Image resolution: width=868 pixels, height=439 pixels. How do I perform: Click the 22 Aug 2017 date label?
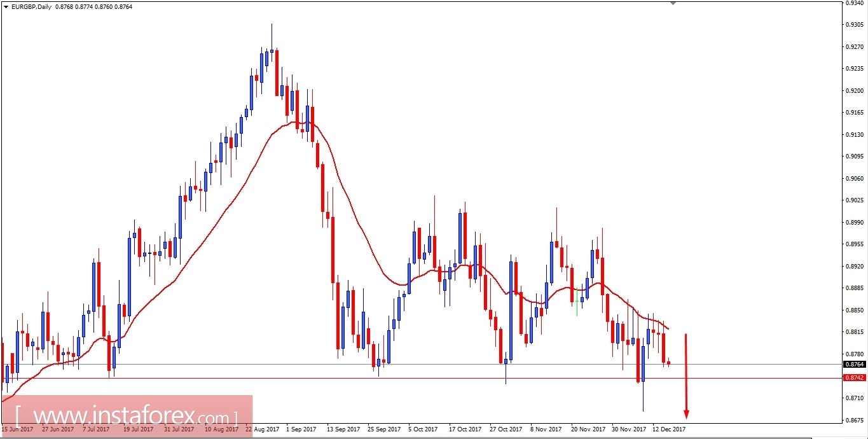[263, 429]
